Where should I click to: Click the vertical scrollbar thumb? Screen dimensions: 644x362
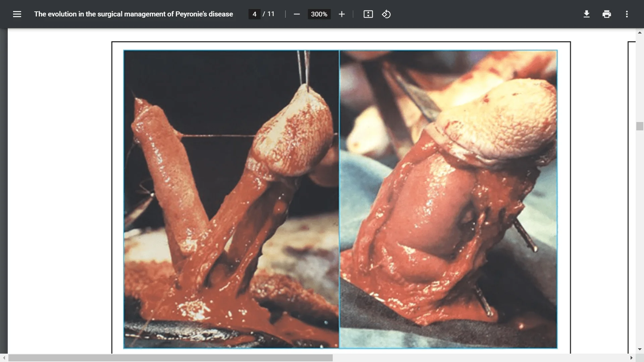point(640,126)
